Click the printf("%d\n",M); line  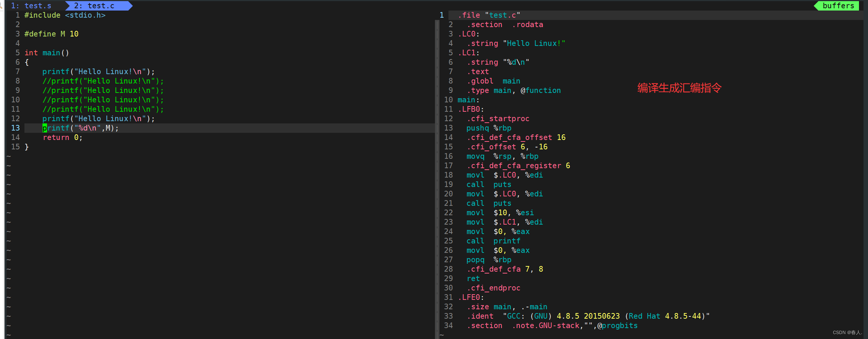(x=80, y=128)
